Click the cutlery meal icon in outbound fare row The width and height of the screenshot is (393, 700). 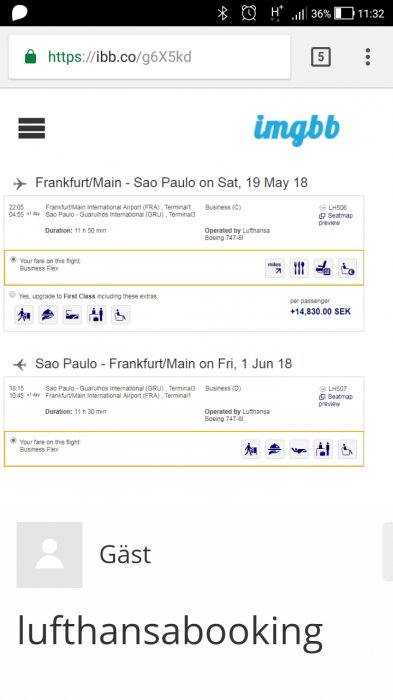pos(299,268)
